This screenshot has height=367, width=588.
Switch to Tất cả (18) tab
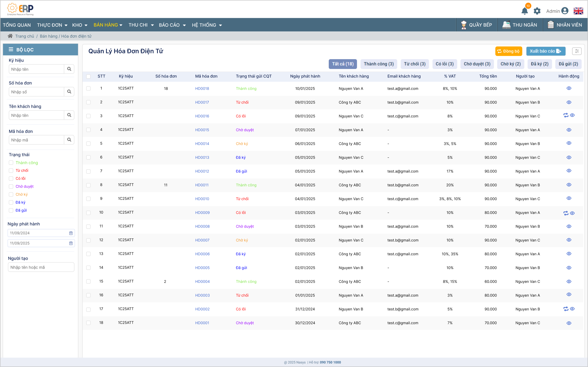[x=343, y=64]
